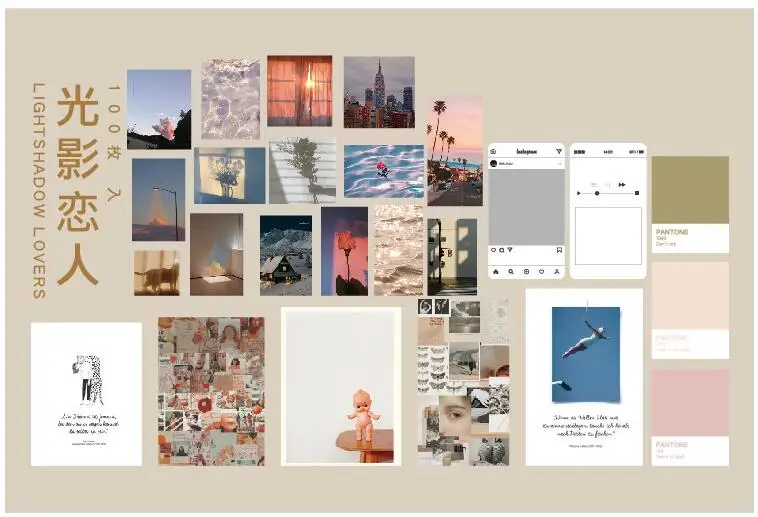Select the pink cloud sky photo
This screenshot has width=758, height=517.
click(x=159, y=109)
